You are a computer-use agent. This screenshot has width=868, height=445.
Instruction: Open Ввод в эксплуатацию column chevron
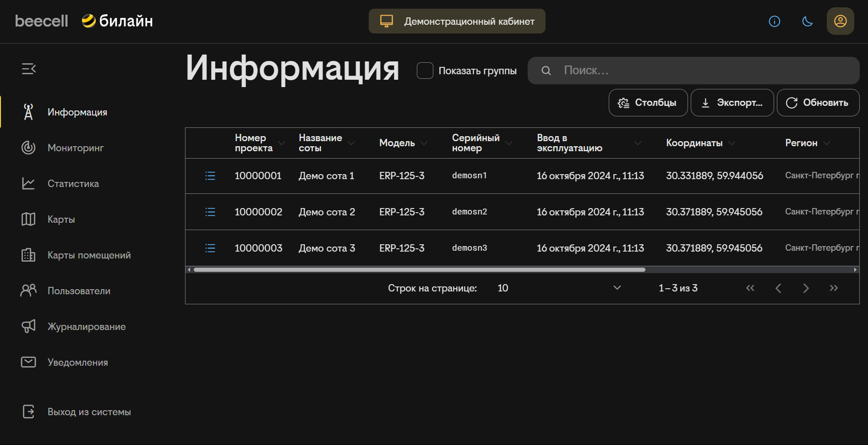[638, 143]
